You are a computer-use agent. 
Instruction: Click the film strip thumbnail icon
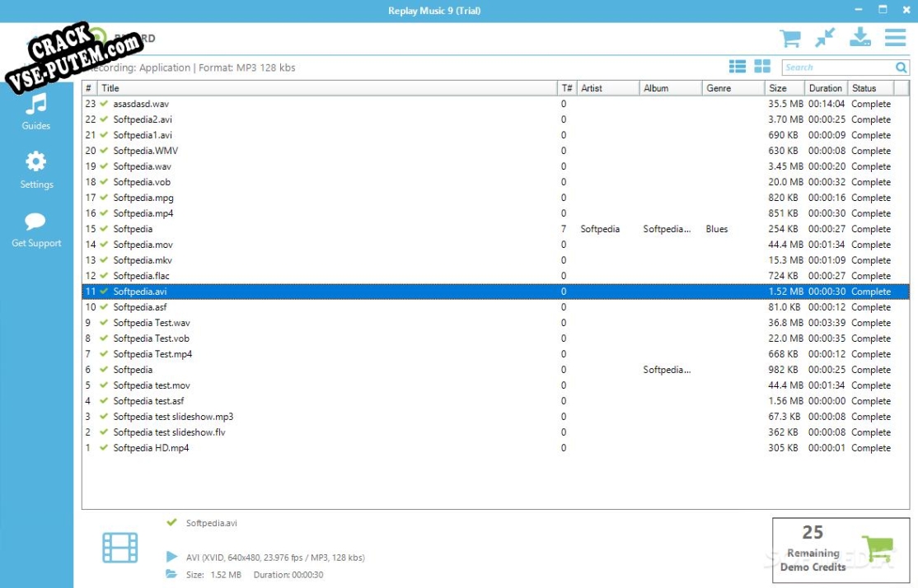(x=120, y=548)
